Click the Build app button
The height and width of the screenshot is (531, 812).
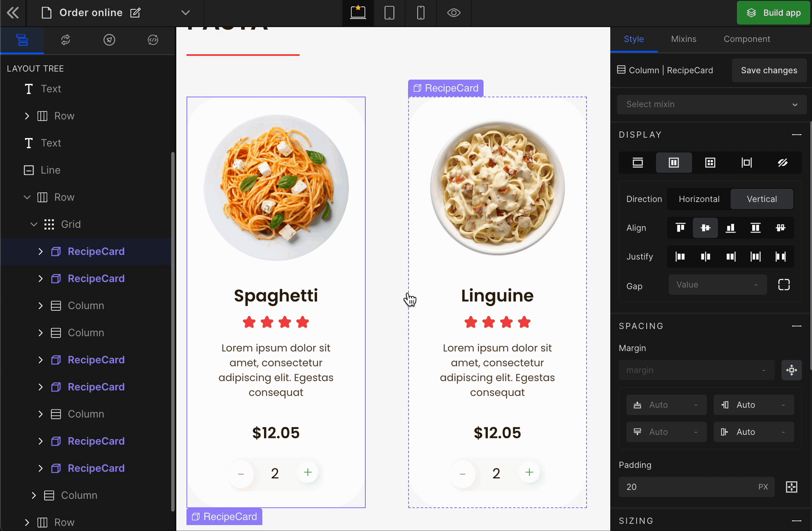[773, 13]
